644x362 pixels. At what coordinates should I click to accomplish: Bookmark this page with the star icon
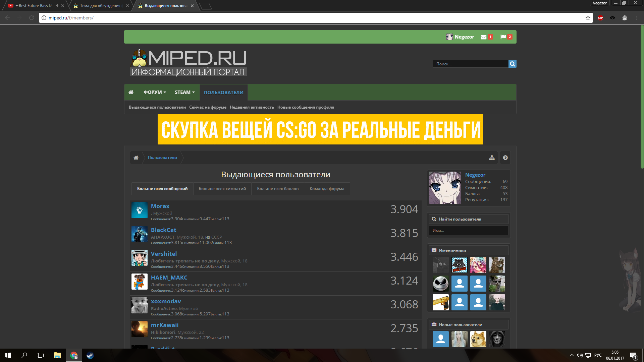[x=588, y=18]
